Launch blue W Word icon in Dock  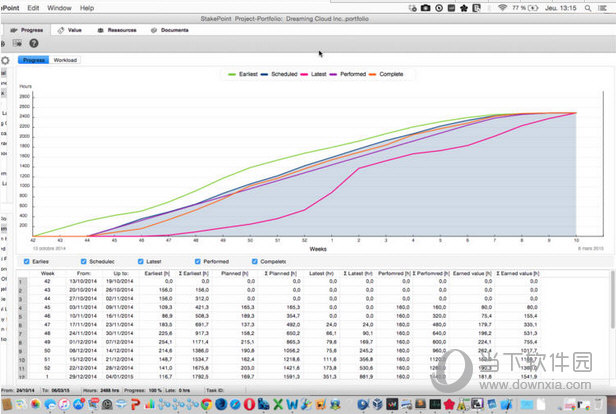click(292, 404)
